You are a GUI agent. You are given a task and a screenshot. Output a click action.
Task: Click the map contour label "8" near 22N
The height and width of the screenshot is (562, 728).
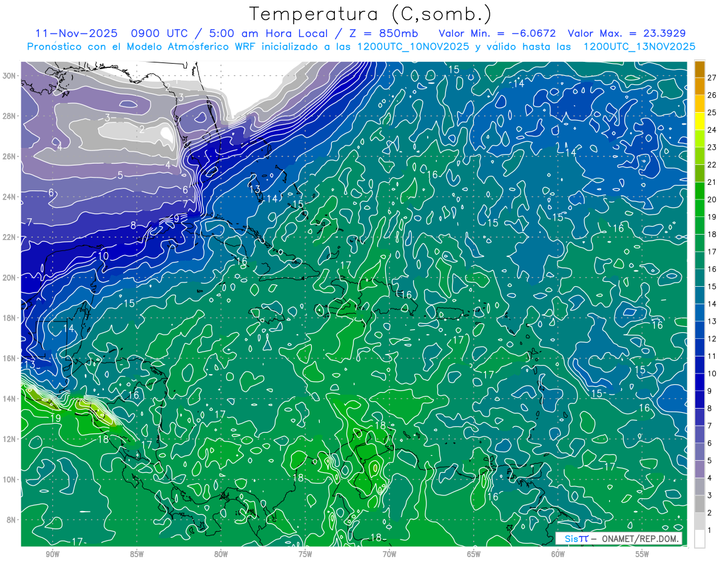(x=133, y=226)
